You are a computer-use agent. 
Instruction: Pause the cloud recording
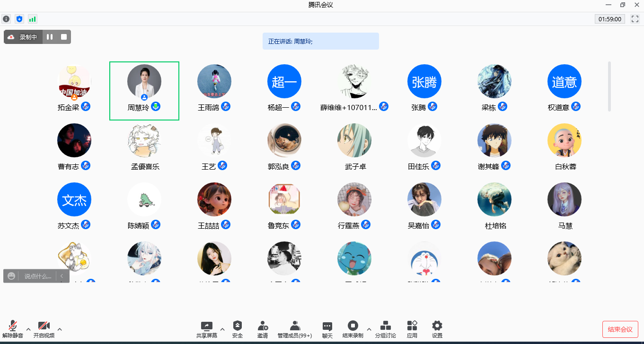coord(50,37)
